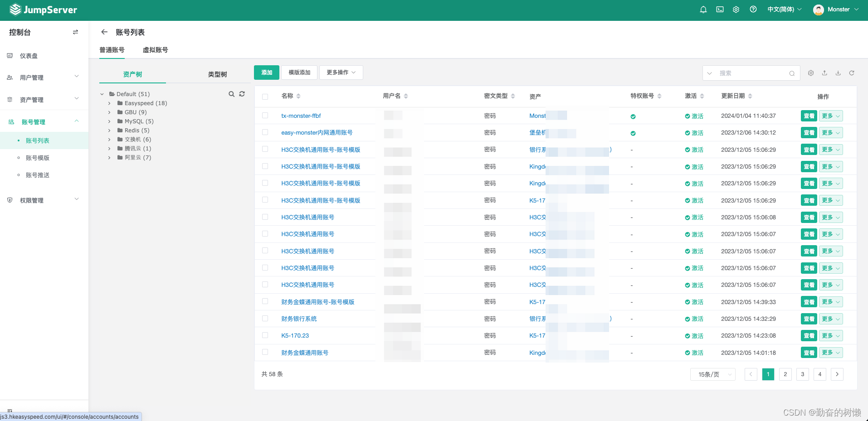The image size is (868, 421).
Task: Click 查看 for tx-monster-ffbf
Action: pyautogui.click(x=809, y=116)
